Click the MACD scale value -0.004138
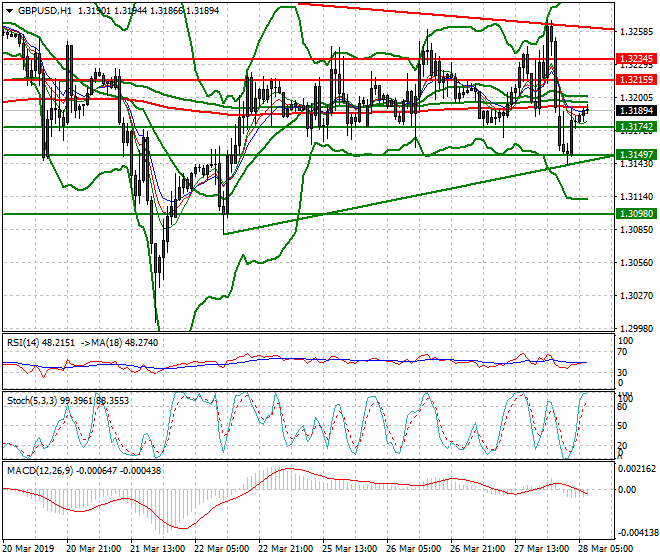Screen dimensions: 660x560 click(636, 533)
